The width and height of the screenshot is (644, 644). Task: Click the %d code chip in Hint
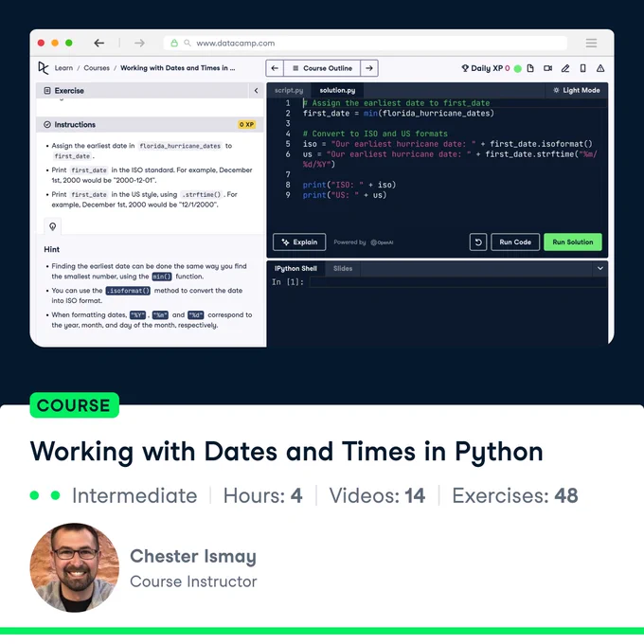pos(195,315)
